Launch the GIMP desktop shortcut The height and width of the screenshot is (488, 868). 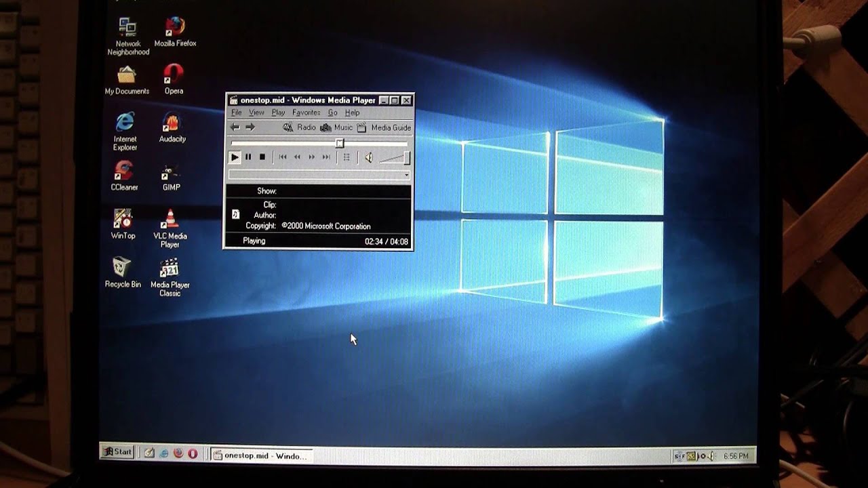(171, 177)
